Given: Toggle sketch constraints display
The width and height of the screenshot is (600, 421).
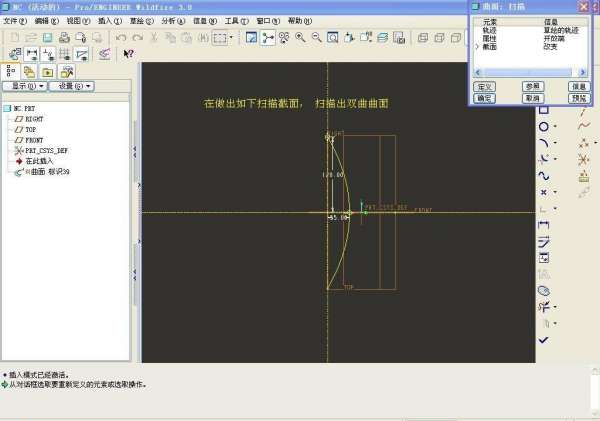Looking at the screenshot, I should point(48,54).
